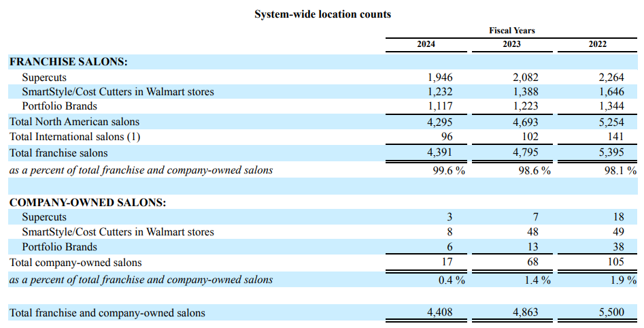Select 'Total company-owned salons' label

coord(75,263)
